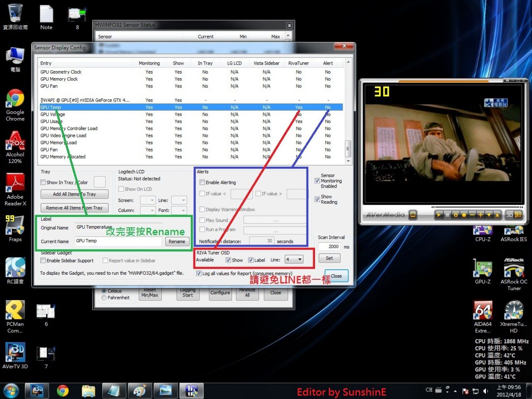Open the panel icon right of 3D button
Image resolution: width=532 pixels, height=399 pixels.
pyautogui.click(x=518, y=215)
